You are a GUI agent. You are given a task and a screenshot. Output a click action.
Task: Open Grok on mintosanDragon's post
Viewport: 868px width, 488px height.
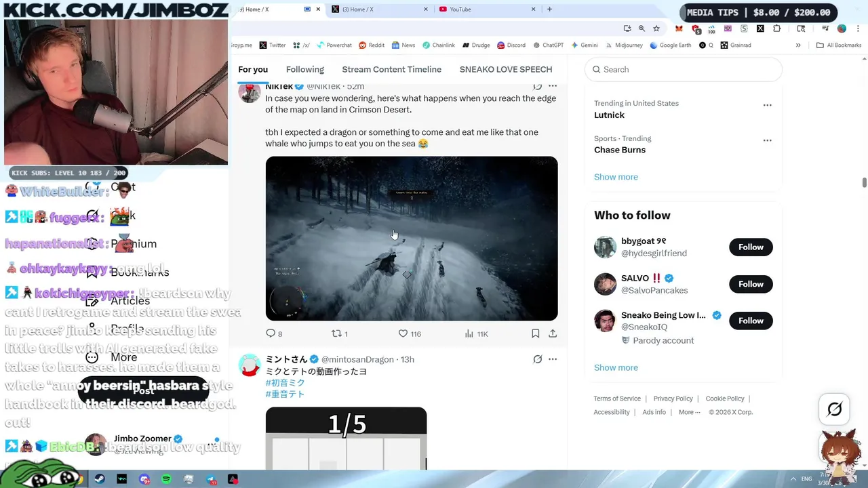coord(537,359)
